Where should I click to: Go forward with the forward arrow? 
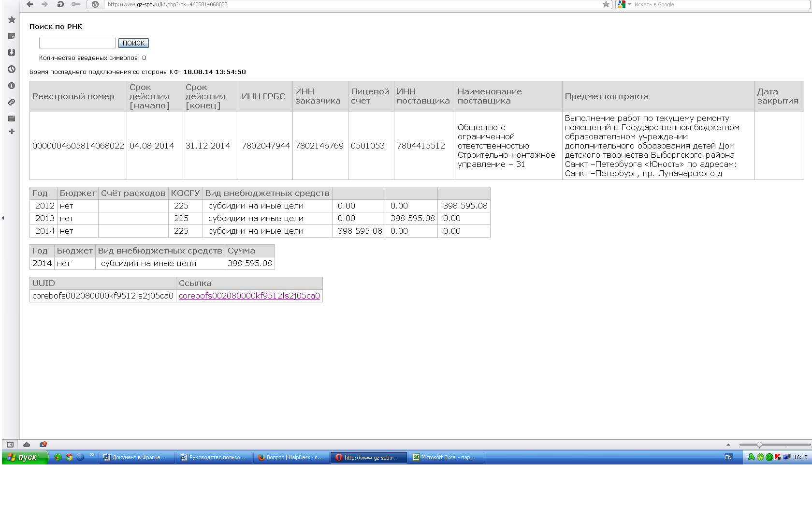point(45,4)
